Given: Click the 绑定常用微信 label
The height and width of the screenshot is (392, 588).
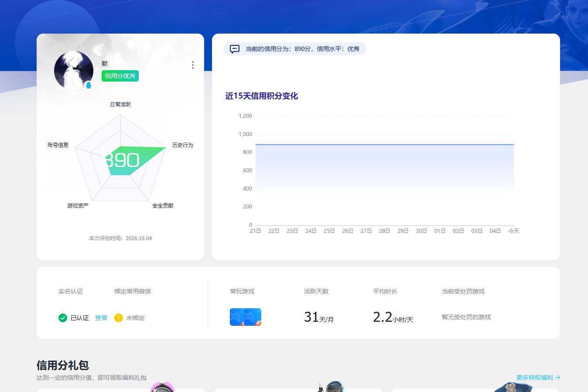Looking at the screenshot, I should point(133,291).
